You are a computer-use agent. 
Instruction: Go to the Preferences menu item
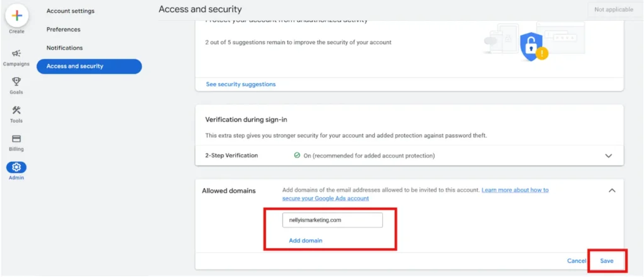click(64, 30)
